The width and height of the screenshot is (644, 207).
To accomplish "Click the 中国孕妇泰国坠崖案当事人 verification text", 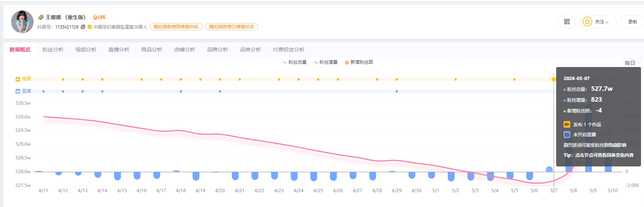I will 121,27.
